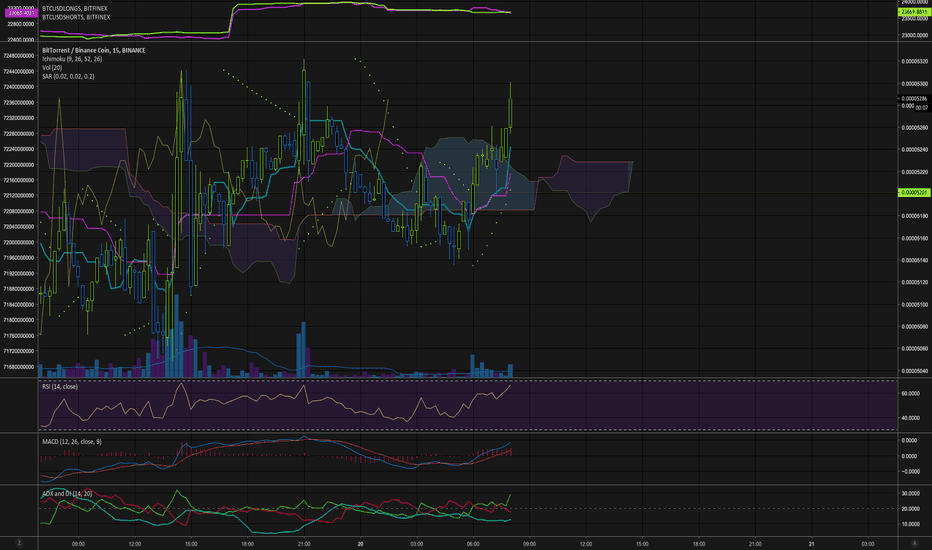Click the date 21 time axis label

(812, 544)
